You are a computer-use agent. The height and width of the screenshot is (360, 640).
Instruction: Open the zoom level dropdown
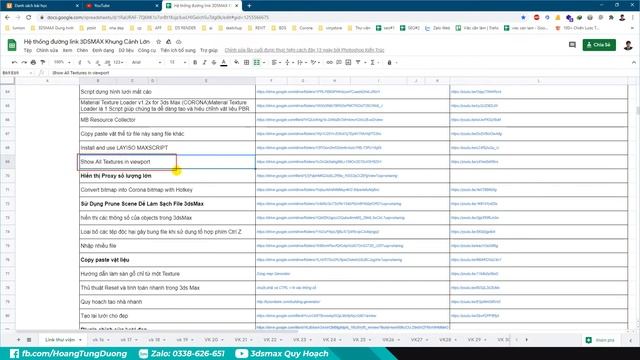click(x=62, y=62)
